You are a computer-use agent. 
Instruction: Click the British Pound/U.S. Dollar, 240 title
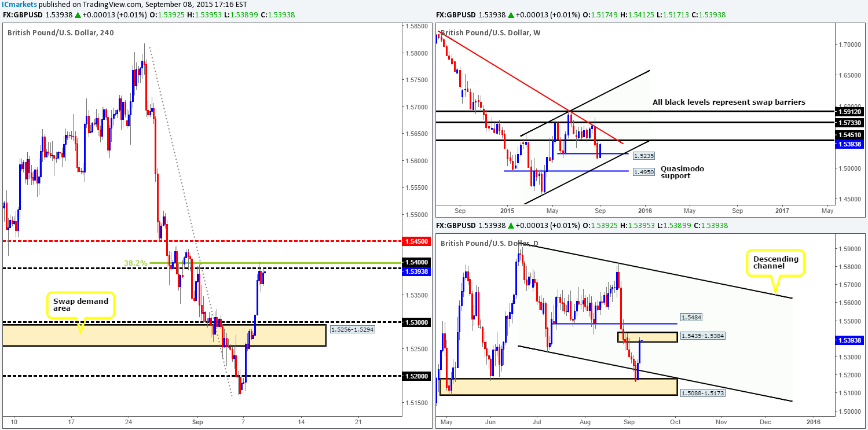tap(60, 32)
